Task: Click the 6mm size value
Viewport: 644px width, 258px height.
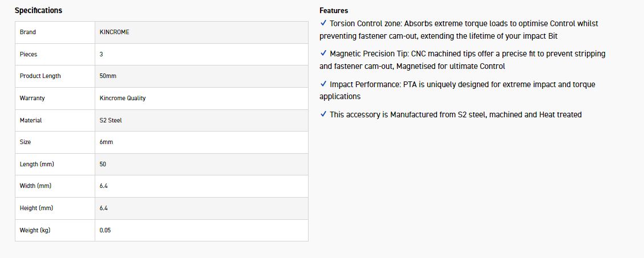Action: pos(106,142)
